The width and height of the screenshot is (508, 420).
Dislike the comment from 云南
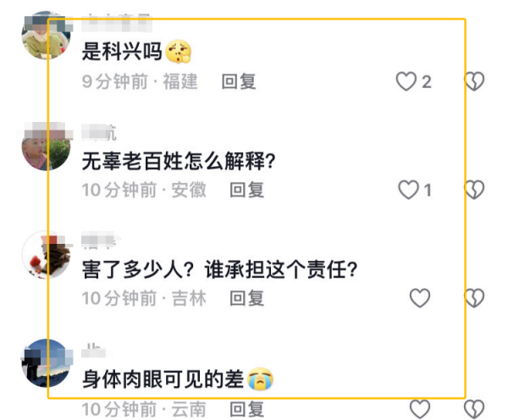pyautogui.click(x=474, y=409)
